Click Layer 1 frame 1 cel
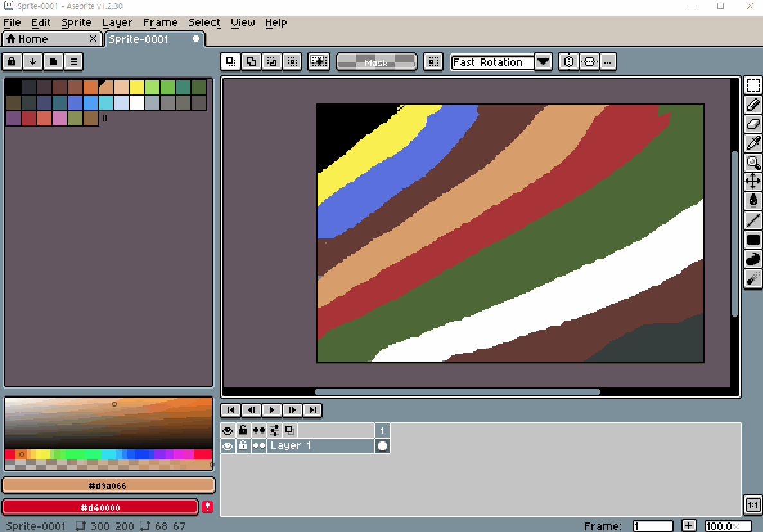The image size is (763, 532). click(x=382, y=445)
